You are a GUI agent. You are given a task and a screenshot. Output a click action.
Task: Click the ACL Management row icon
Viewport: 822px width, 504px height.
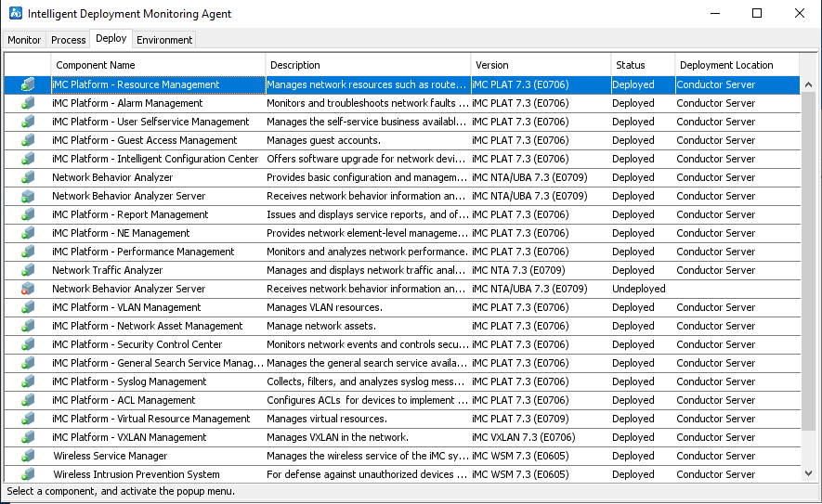tap(28, 400)
